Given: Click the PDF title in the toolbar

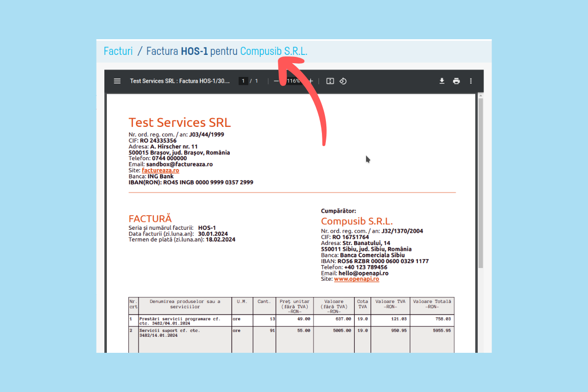Looking at the screenshot, I should pyautogui.click(x=180, y=81).
